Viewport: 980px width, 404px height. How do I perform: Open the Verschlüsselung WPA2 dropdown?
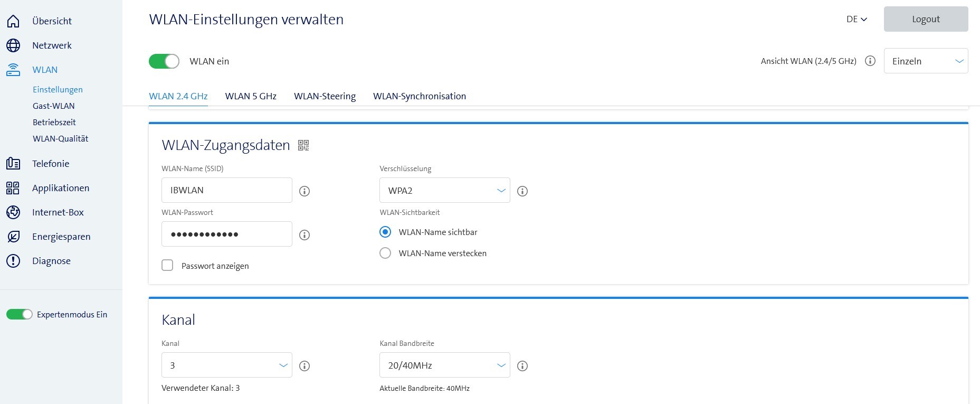tap(444, 190)
